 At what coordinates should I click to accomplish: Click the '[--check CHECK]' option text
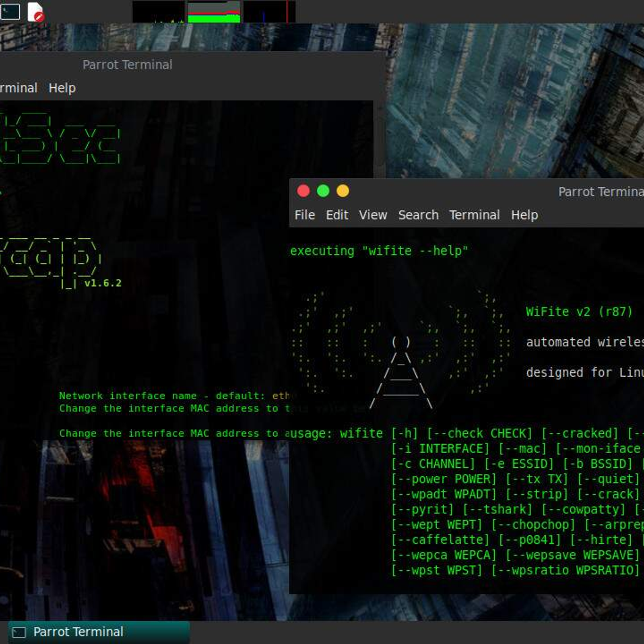[479, 433]
